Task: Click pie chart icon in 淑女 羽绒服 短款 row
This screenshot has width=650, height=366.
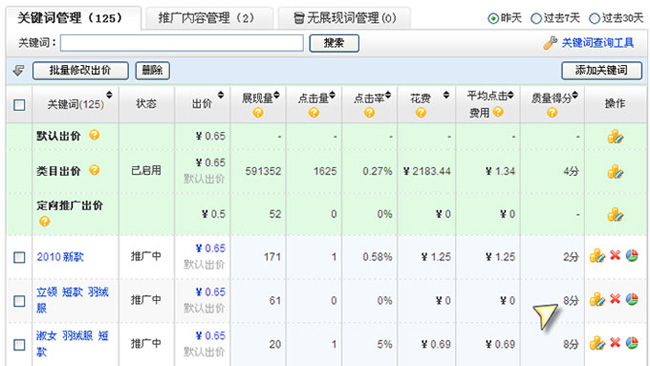Action: 632,343
